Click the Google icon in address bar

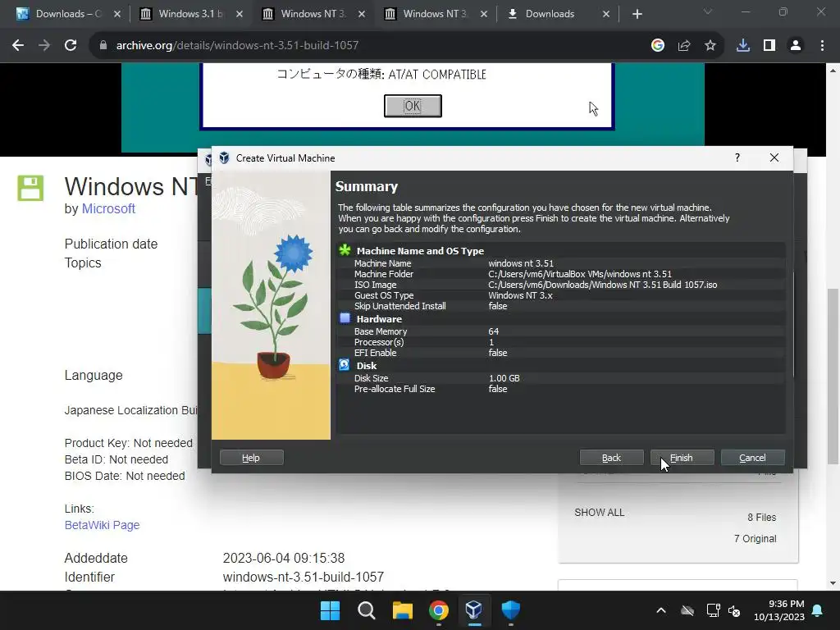658,46
